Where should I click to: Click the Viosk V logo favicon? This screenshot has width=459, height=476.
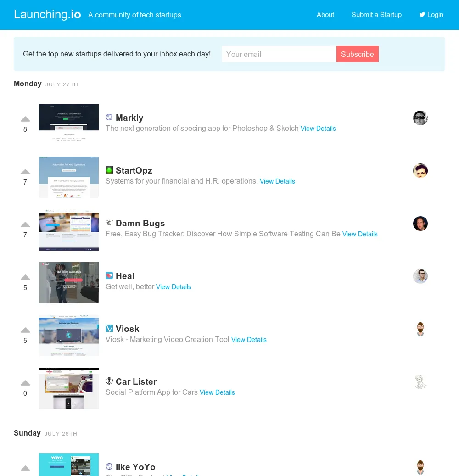coord(109,329)
